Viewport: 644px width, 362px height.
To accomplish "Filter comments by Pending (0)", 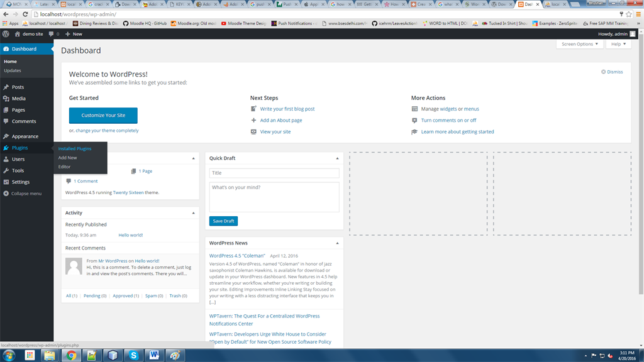I will pyautogui.click(x=95, y=296).
